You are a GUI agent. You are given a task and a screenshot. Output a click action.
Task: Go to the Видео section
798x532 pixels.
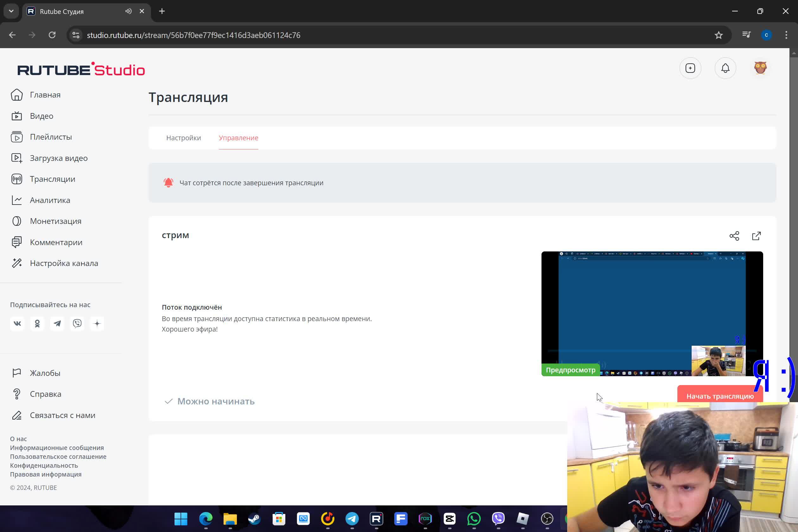pyautogui.click(x=32, y=116)
